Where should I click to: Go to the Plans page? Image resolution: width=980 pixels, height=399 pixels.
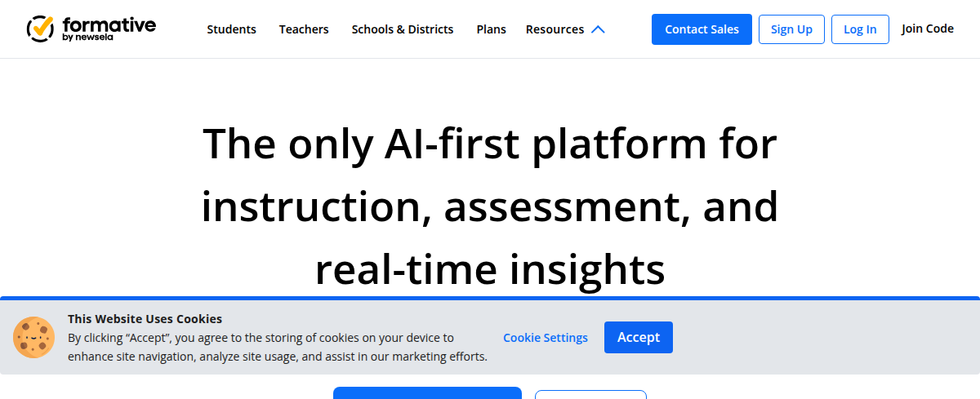point(491,29)
